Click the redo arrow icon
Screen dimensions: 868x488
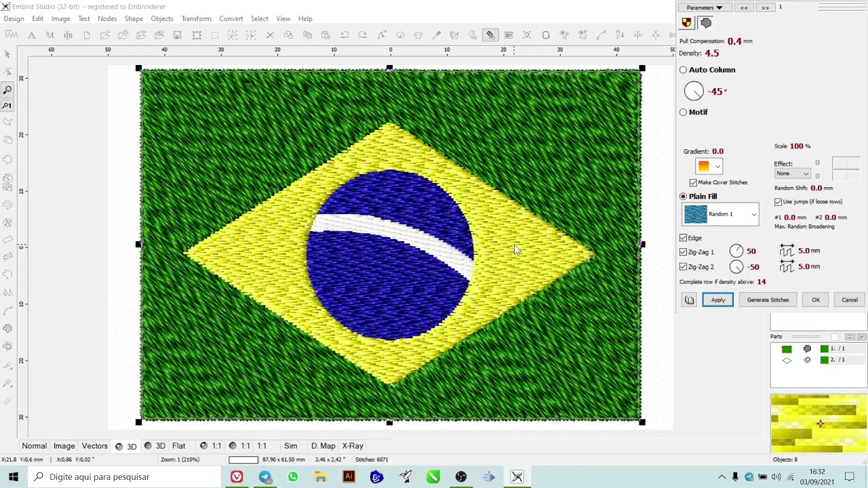click(363, 35)
